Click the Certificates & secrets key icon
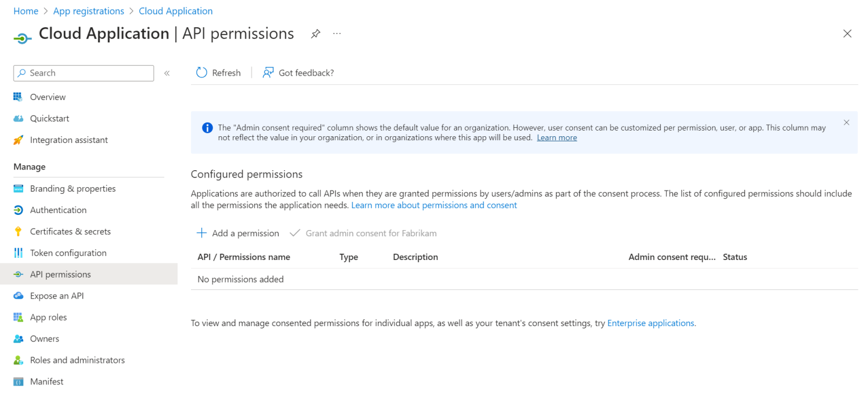868x394 pixels. pyautogui.click(x=19, y=232)
